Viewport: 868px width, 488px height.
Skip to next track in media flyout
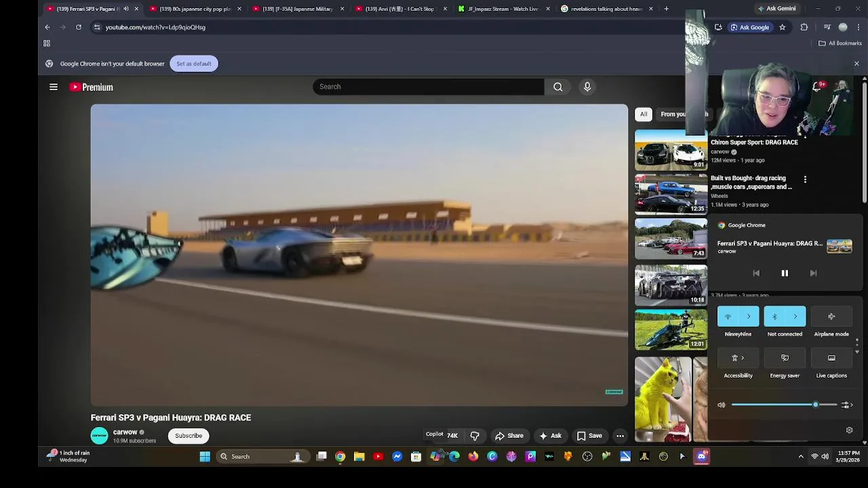click(x=813, y=273)
